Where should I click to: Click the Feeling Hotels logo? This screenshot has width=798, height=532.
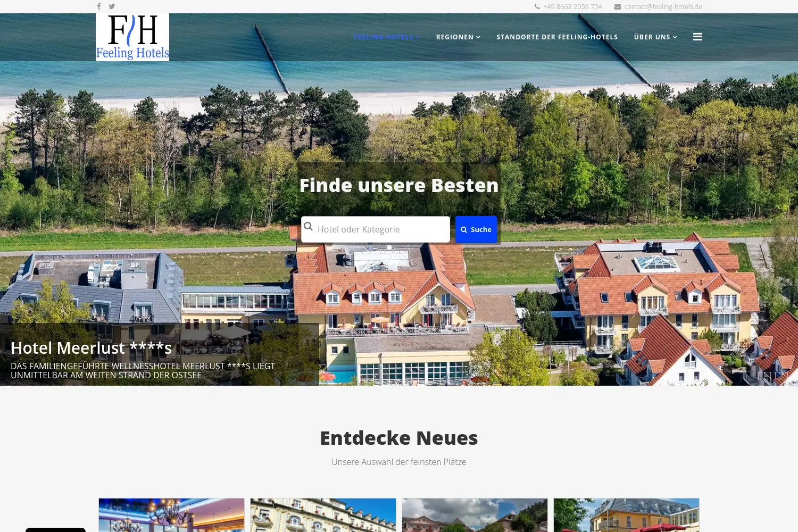[x=132, y=37]
